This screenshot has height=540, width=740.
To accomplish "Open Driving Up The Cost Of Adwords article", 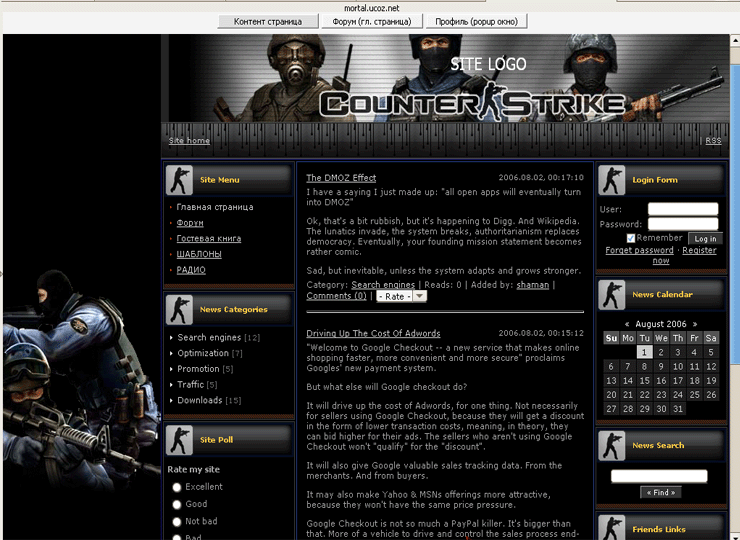I will click(373, 333).
